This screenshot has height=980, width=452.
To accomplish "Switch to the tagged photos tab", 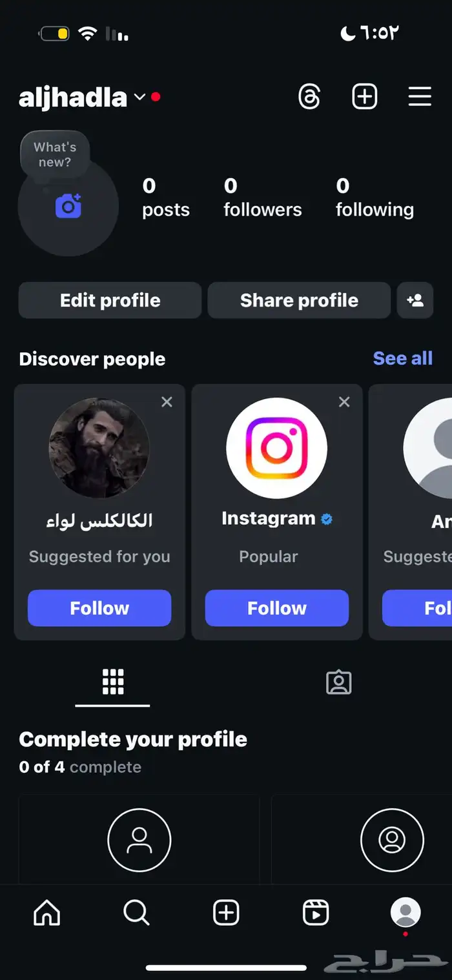I will pos(338,682).
